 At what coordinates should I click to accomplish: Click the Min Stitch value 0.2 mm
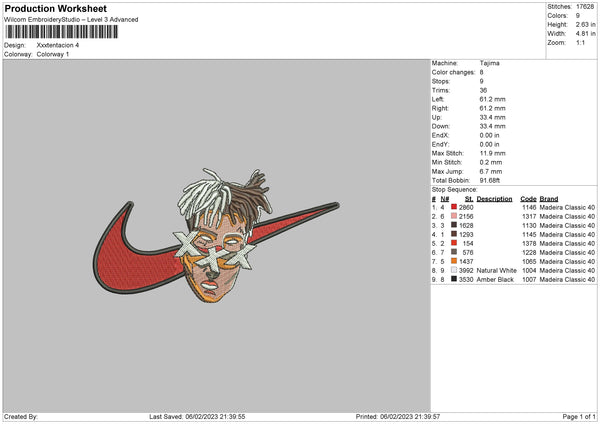(491, 162)
